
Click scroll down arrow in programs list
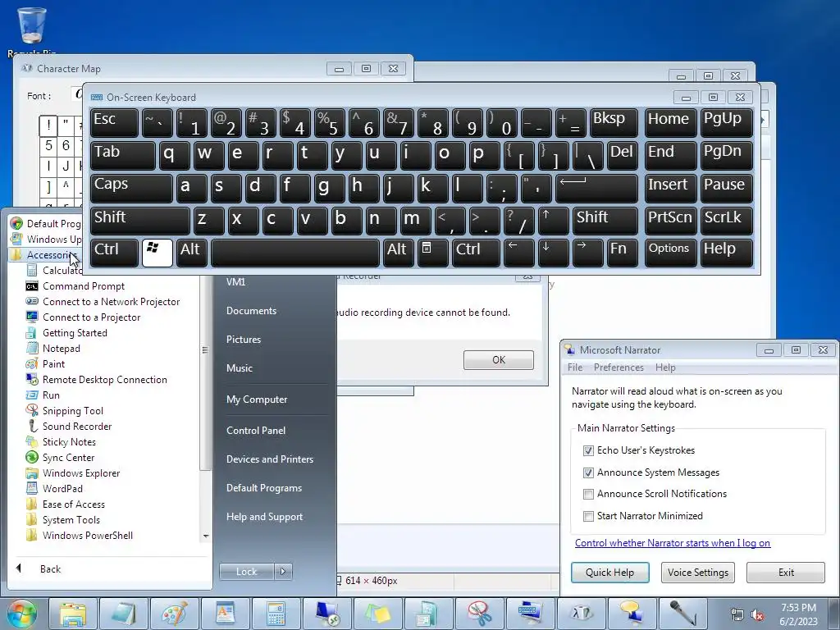[x=206, y=536]
